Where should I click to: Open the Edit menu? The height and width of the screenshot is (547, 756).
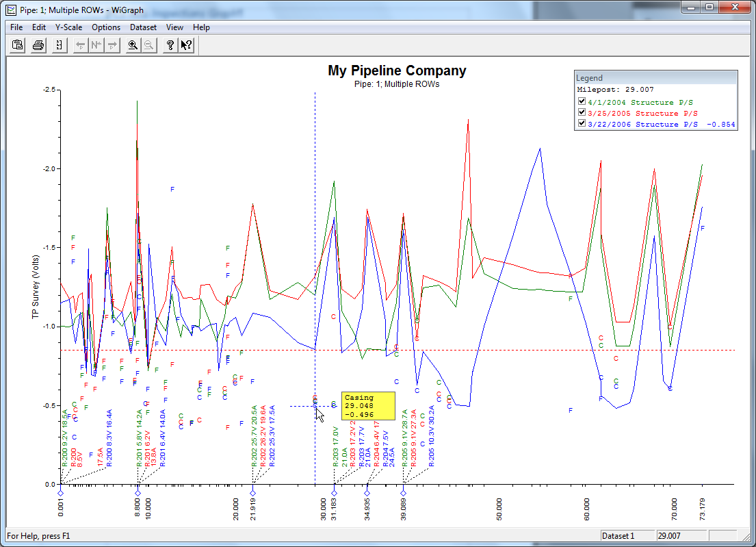(x=39, y=27)
